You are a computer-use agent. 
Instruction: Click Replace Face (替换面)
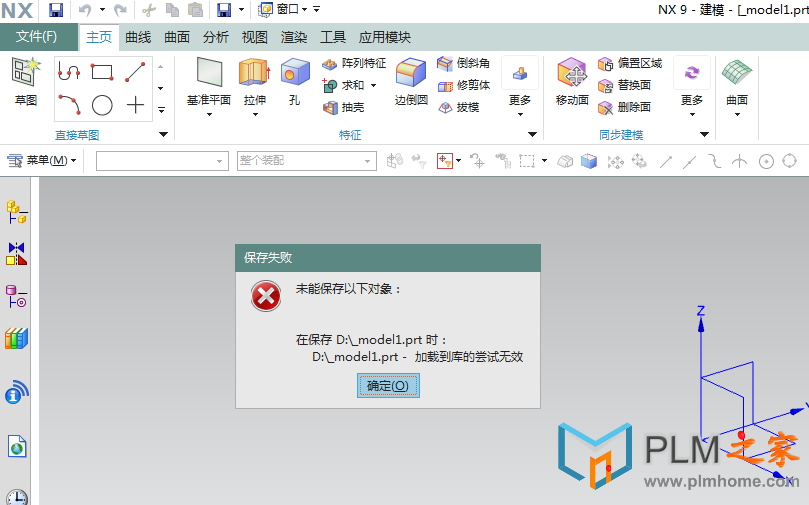[624, 85]
